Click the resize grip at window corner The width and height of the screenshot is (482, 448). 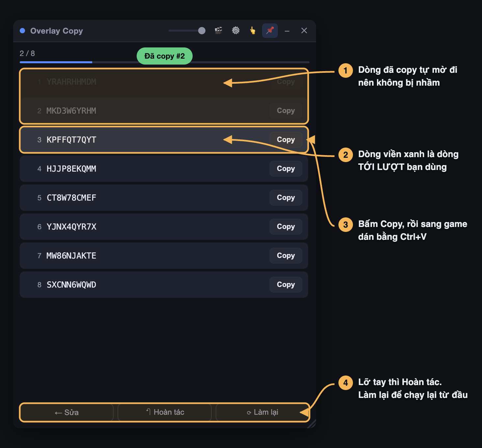coord(311,424)
